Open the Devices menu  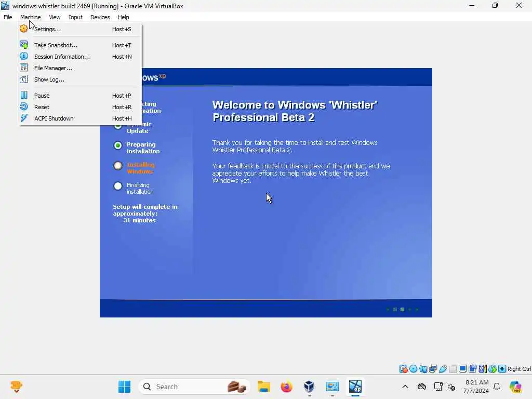100,17
